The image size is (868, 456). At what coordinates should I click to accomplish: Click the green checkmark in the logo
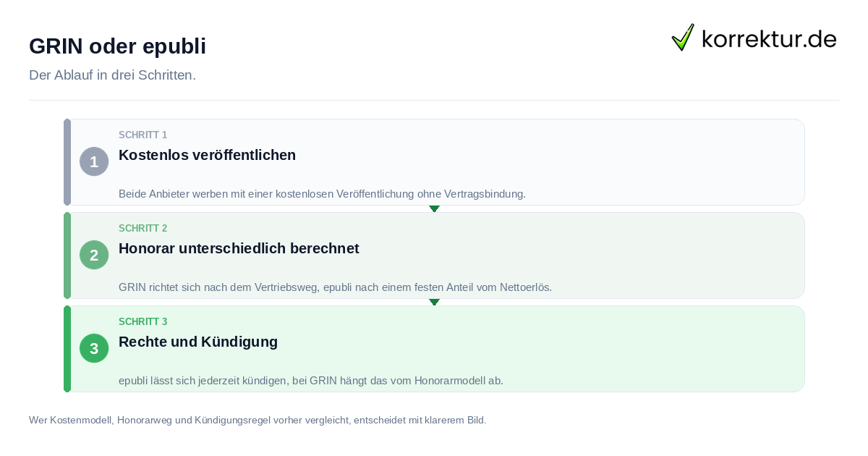pos(683,37)
